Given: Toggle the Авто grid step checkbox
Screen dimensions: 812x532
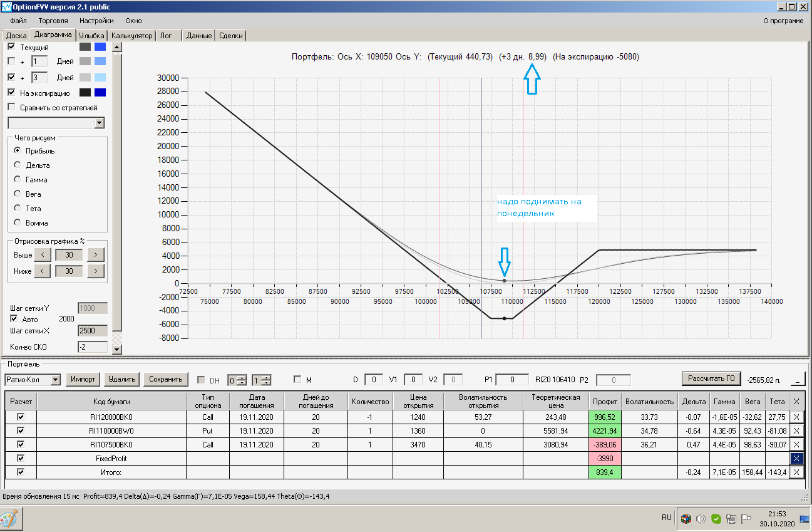Looking at the screenshot, I should point(14,319).
